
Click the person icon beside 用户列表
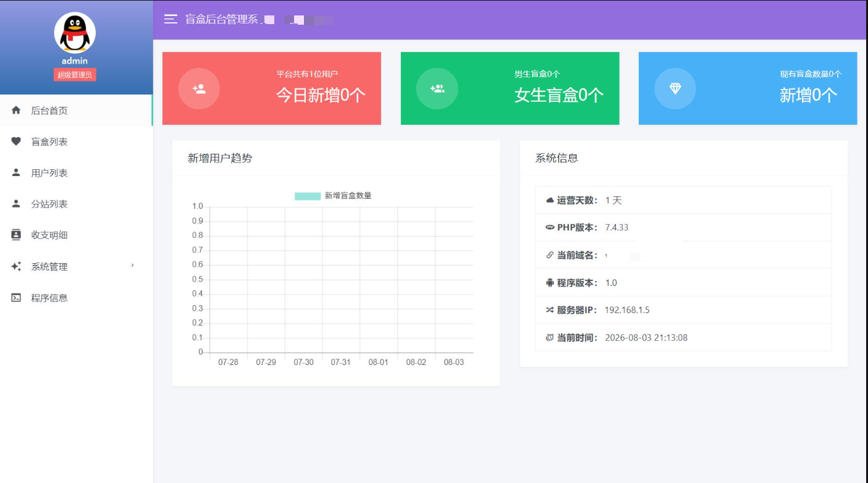(x=17, y=173)
